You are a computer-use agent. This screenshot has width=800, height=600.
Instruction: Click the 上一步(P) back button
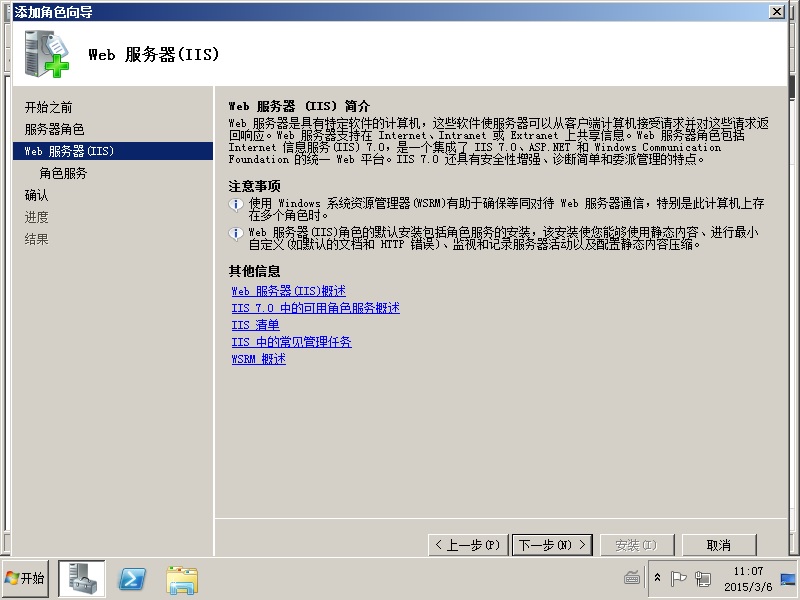468,545
